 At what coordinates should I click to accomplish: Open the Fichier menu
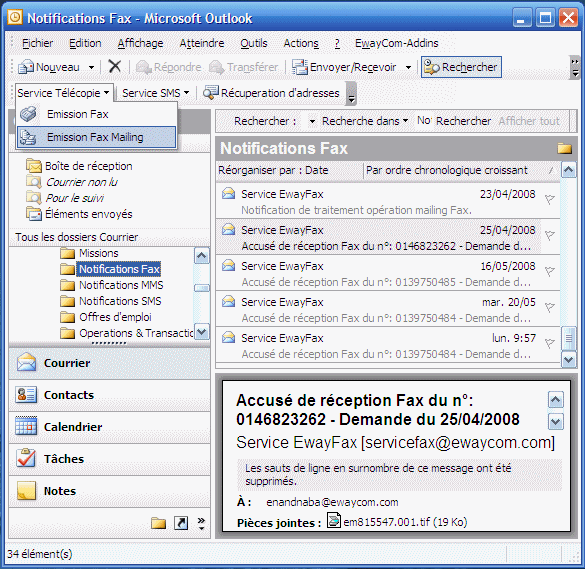point(38,43)
